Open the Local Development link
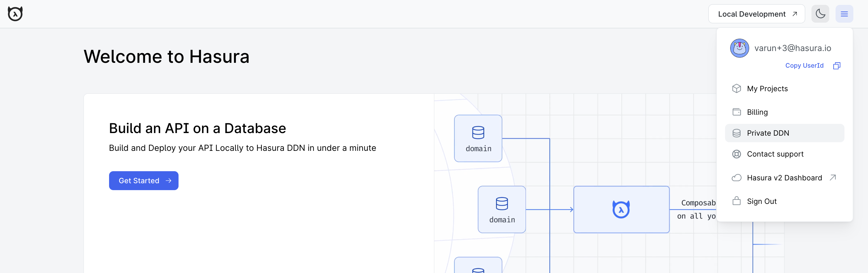The image size is (868, 273). (x=756, y=14)
